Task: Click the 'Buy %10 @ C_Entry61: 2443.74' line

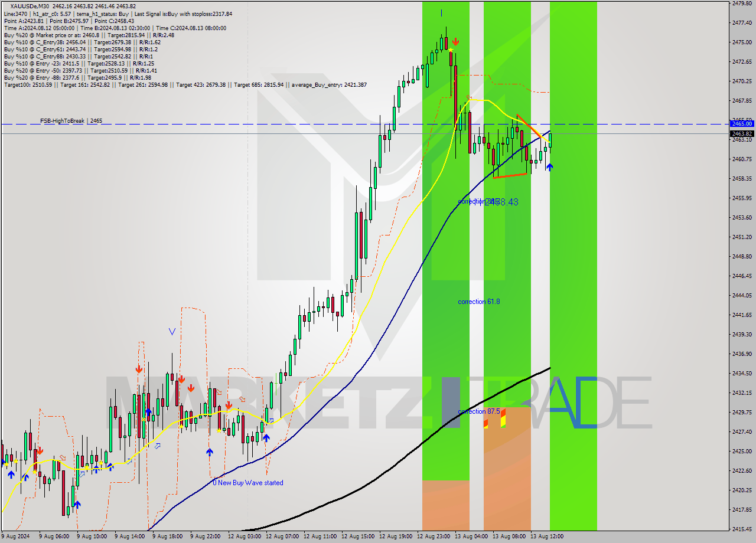Action: [80, 49]
